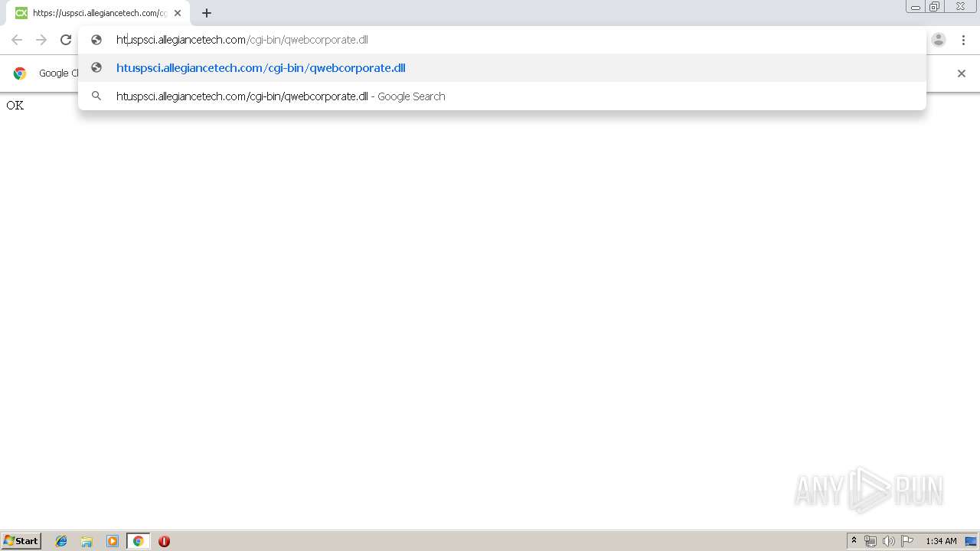Click the OK text on the page
Screen dimensions: 980x551
tap(15, 105)
